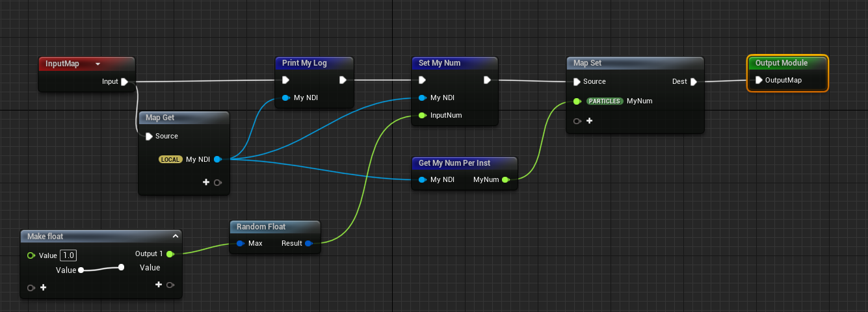This screenshot has height=312, width=868.
Task: Click Set My Num's exec output pin
Action: (487, 81)
